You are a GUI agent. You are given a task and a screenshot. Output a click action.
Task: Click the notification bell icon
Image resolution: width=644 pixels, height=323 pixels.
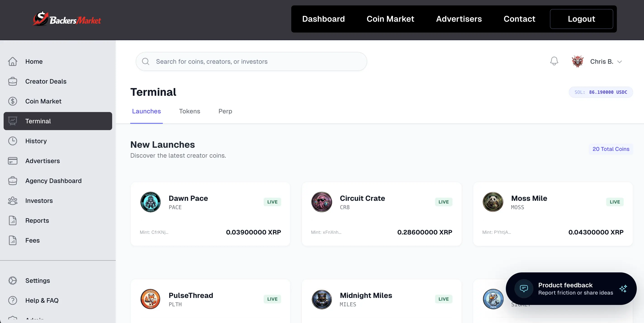[554, 61]
